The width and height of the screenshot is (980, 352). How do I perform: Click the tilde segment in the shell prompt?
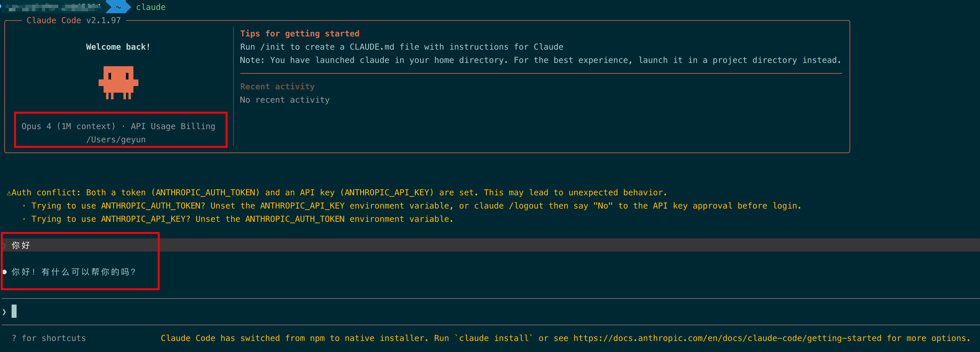(x=118, y=7)
